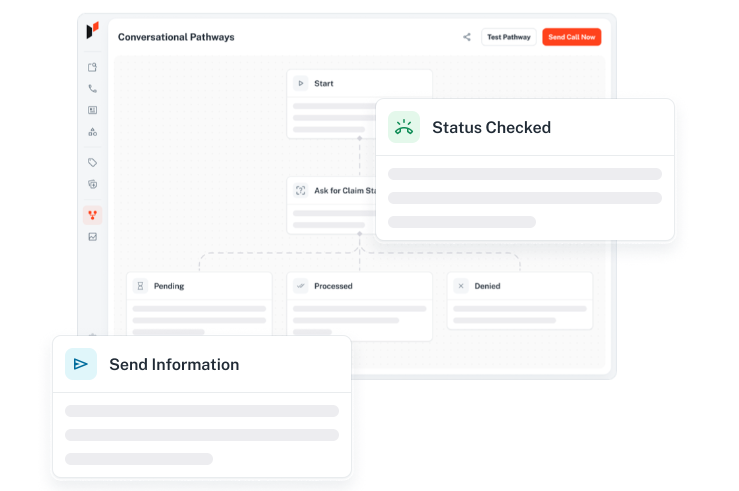
Task: Open the shapes tools sidebar icon
Action: (92, 132)
